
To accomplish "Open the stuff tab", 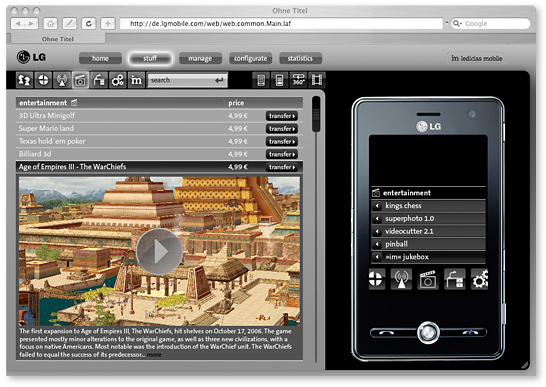I will tap(150, 59).
